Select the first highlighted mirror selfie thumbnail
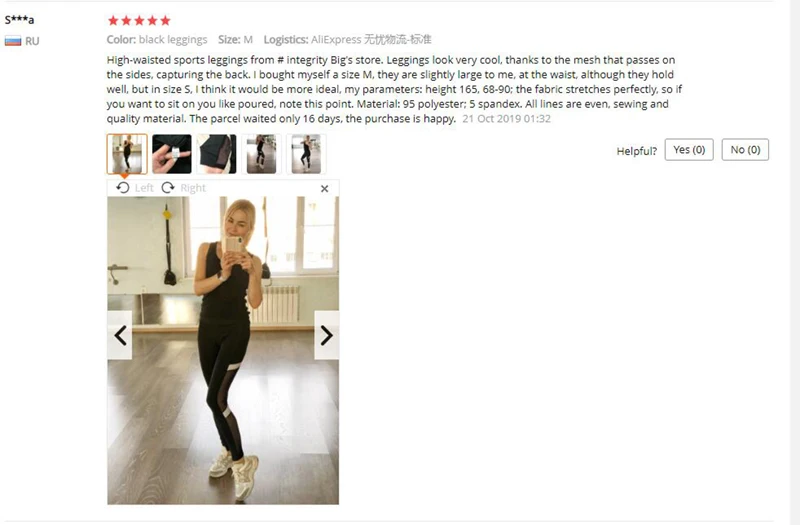 (x=127, y=154)
